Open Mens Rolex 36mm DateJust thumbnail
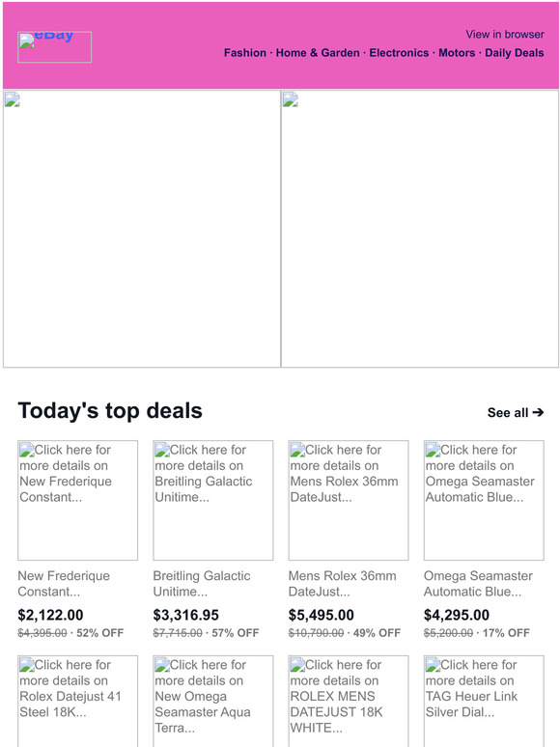Viewport: 560px width, 747px height. click(x=349, y=500)
